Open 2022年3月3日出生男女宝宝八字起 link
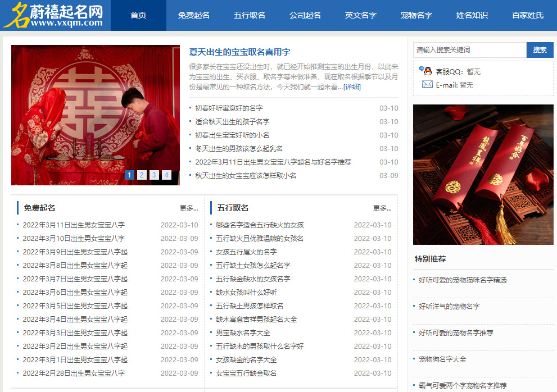The width and height of the screenshot is (557, 392). click(75, 333)
